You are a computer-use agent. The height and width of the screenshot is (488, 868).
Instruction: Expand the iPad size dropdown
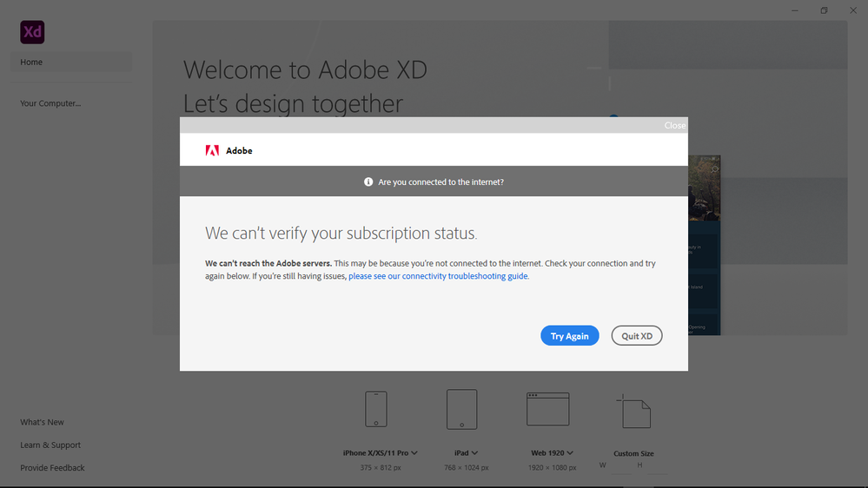474,452
